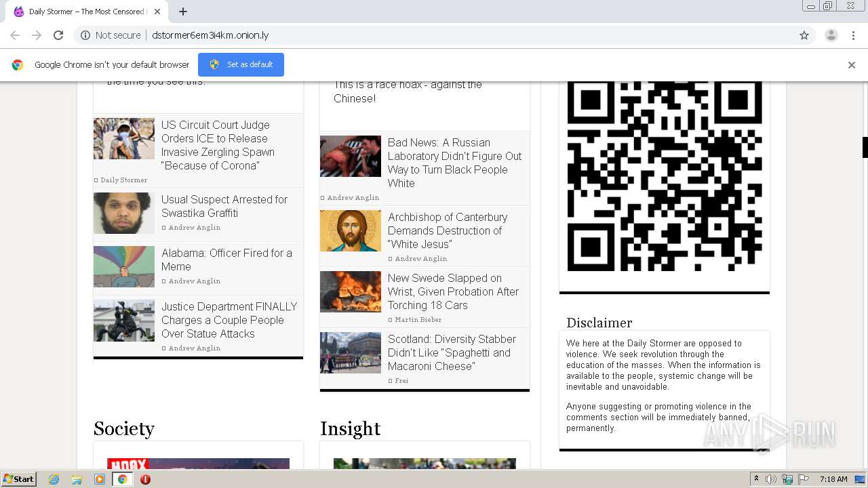
Task: Click the rainbow meme thumbnail
Action: pyautogui.click(x=124, y=266)
